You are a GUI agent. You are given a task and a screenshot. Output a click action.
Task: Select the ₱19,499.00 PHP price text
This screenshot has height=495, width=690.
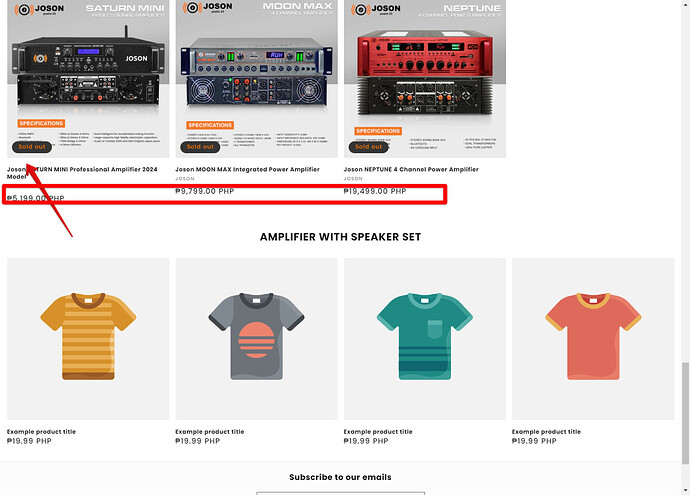point(375,191)
